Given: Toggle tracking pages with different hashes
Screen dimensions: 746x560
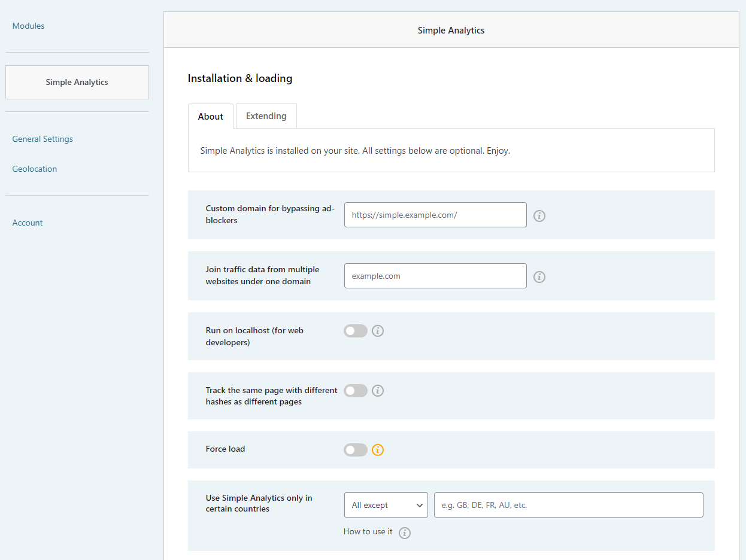Looking at the screenshot, I should tap(356, 391).
